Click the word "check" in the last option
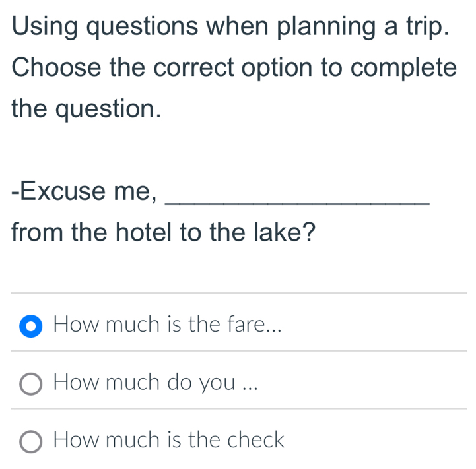 255,439
